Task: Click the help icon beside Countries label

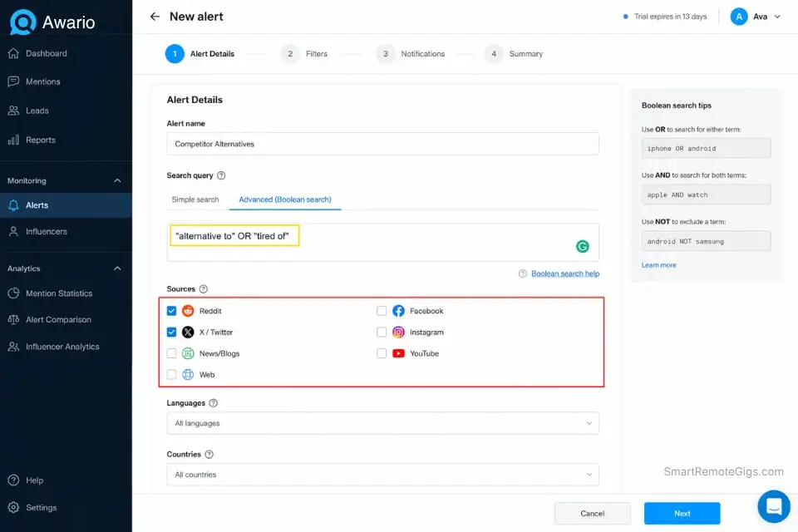Action: (209, 455)
